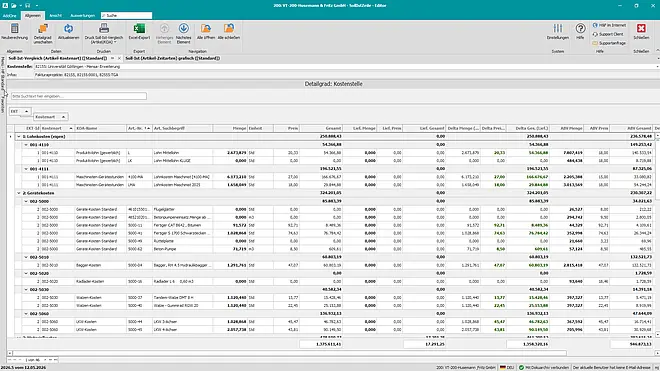This screenshot has height=371, width=660.
Task: Collapse the 001-4110 subgroup
Action: click(x=26, y=144)
